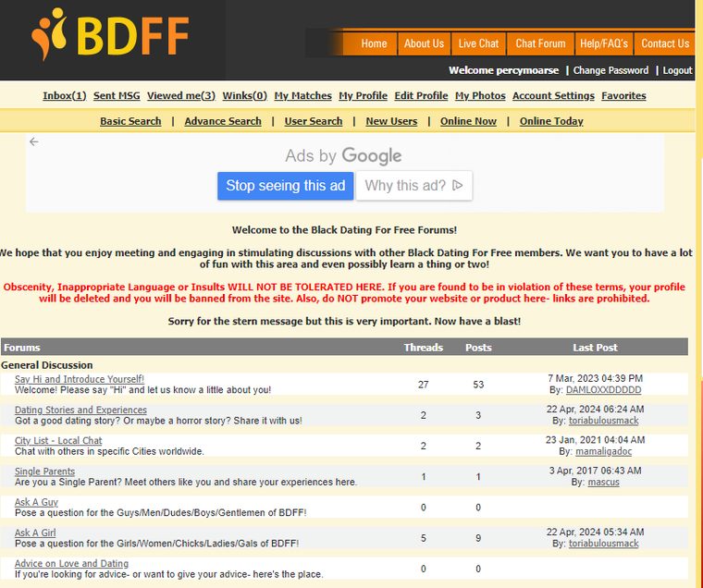View mamaligadoc user profile

point(603,451)
